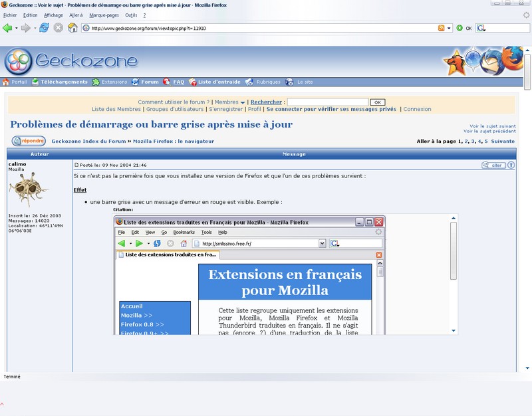Screen dimensions: 532x416
Task: Click the Geckozone round logo
Action: point(19,61)
